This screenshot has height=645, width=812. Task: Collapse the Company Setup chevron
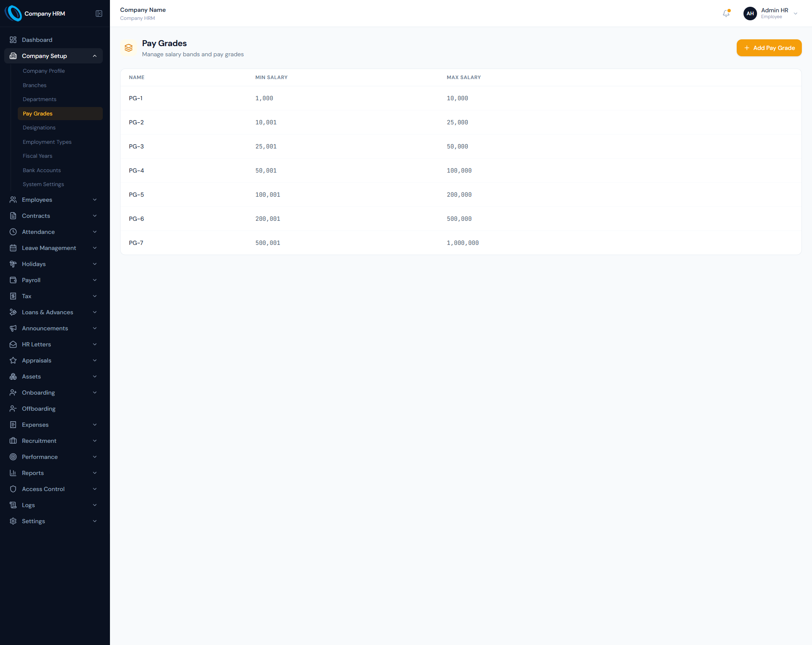[95, 56]
